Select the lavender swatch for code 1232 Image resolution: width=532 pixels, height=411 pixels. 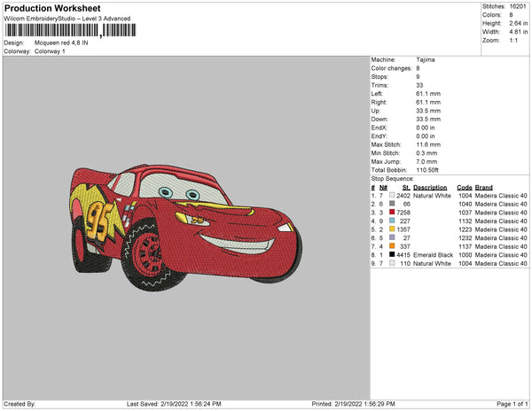(x=392, y=238)
